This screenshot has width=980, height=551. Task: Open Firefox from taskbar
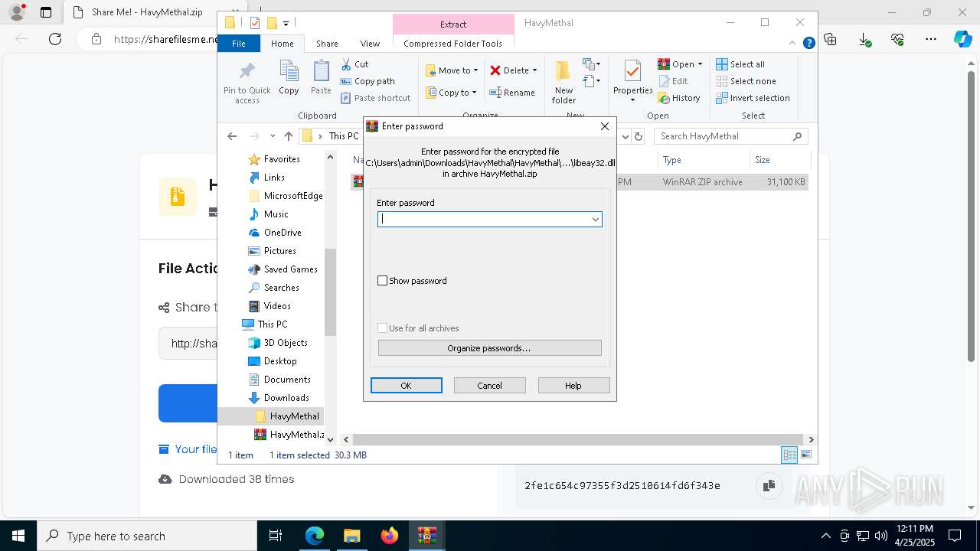point(390,536)
